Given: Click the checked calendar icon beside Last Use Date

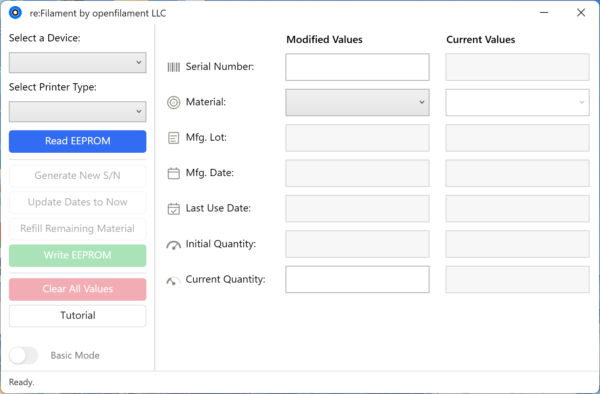Looking at the screenshot, I should click(x=173, y=208).
